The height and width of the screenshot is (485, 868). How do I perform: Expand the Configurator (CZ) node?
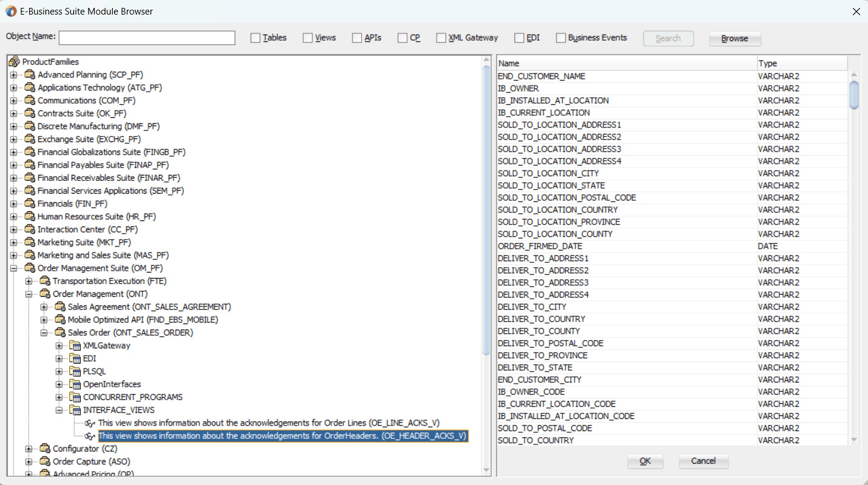(x=29, y=449)
